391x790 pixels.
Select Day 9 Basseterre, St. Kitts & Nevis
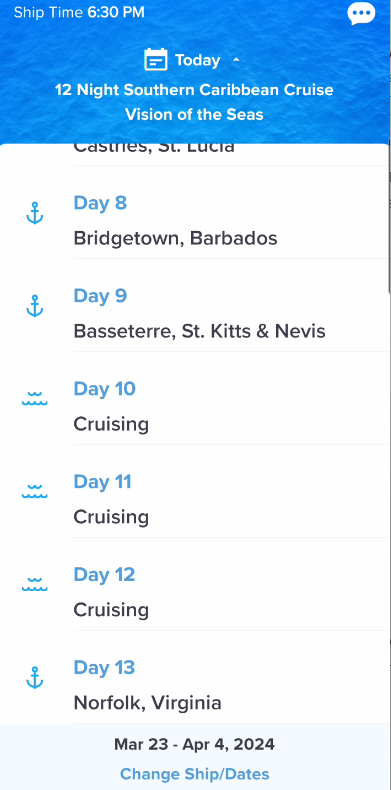point(195,313)
